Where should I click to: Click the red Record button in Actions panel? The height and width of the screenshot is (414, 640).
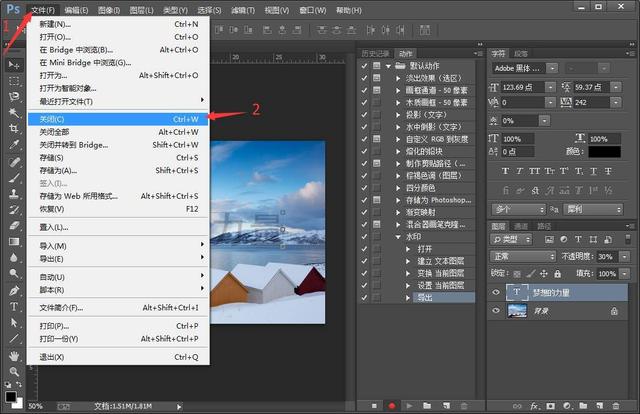pyautogui.click(x=392, y=406)
